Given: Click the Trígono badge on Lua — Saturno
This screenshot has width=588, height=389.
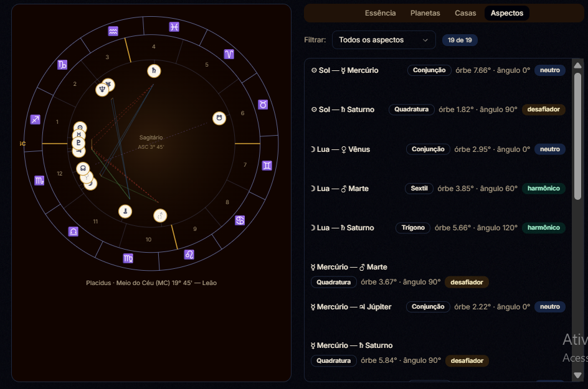Looking at the screenshot, I should (413, 227).
